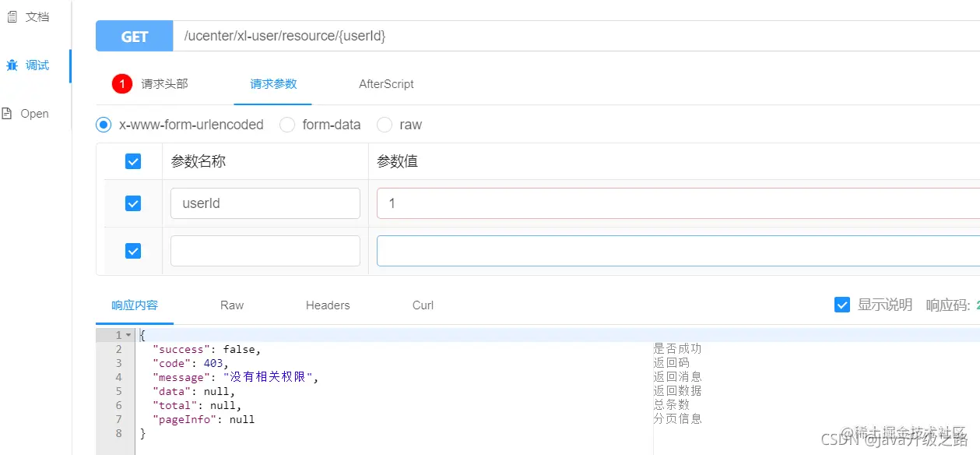This screenshot has width=980, height=455.
Task: Click the userId parameter name field
Action: [265, 203]
